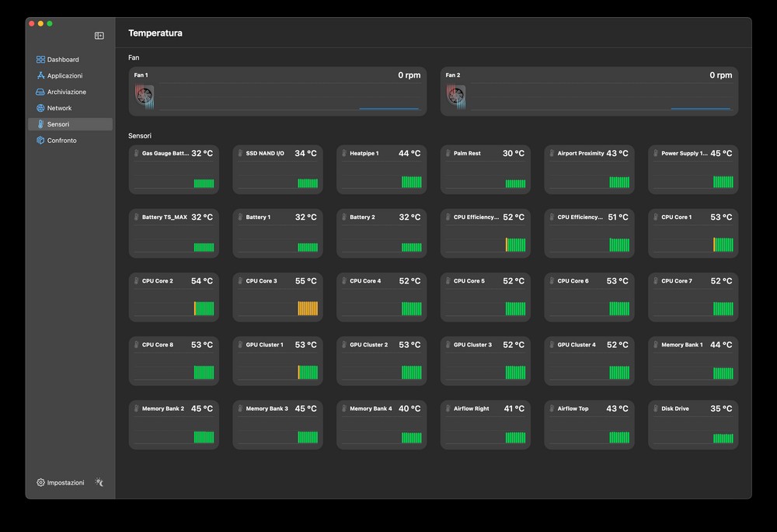
Task: Select the Disk Drive sensor card
Action: (x=693, y=424)
